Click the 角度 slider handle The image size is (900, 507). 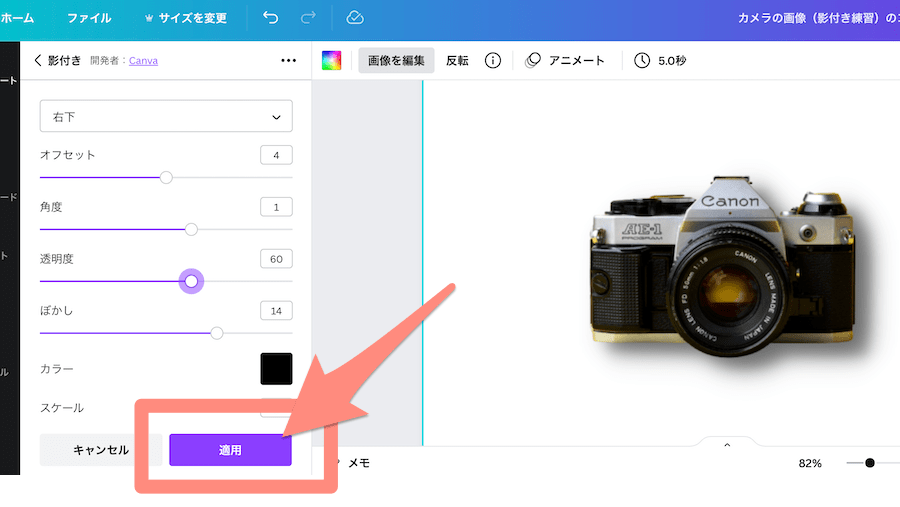(191, 230)
